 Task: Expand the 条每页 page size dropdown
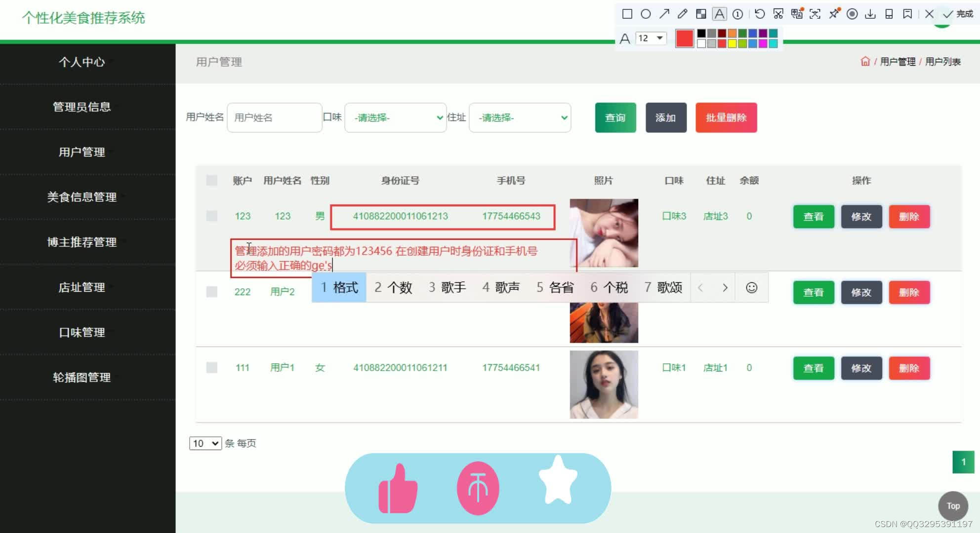[204, 443]
